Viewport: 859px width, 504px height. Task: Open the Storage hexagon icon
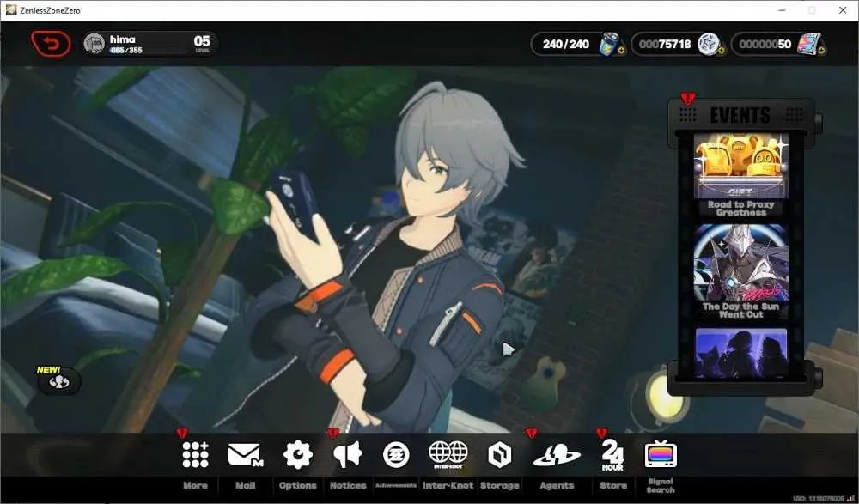tap(500, 455)
